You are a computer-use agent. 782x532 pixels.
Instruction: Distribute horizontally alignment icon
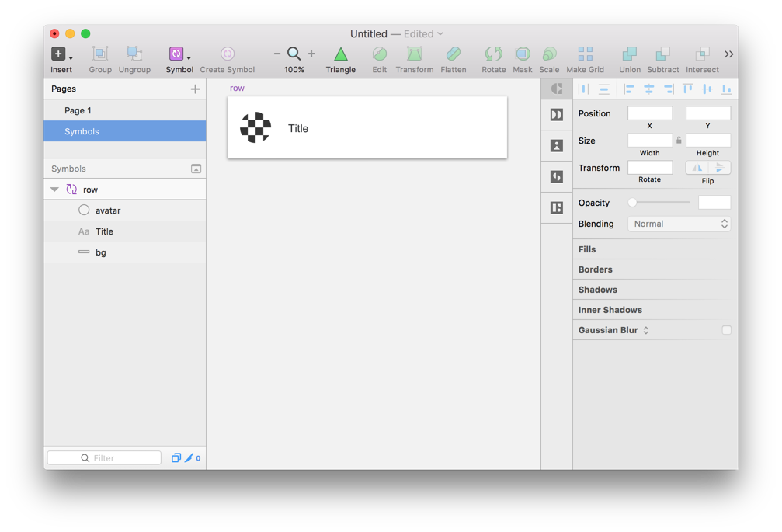click(583, 89)
